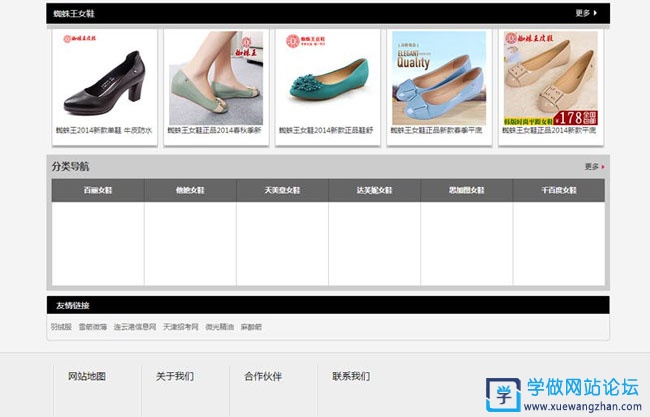650x417 pixels.
Task: Open 网站地图 in the footer
Action: pyautogui.click(x=87, y=377)
